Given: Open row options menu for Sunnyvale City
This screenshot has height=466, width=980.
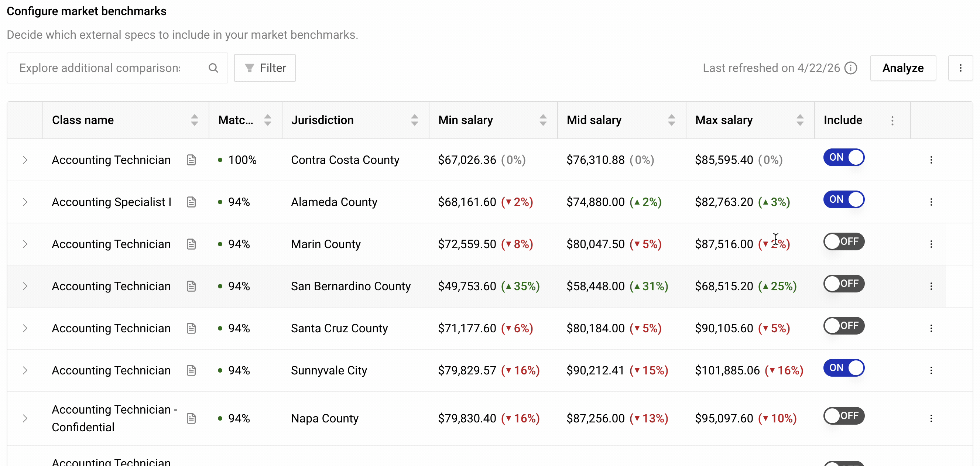Looking at the screenshot, I should pos(931,370).
